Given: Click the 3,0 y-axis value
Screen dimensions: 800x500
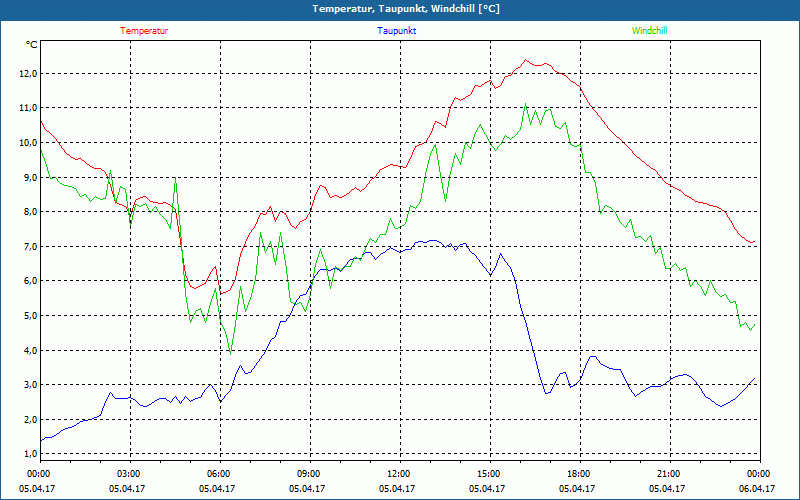Looking at the screenshot, I should 31,384.
